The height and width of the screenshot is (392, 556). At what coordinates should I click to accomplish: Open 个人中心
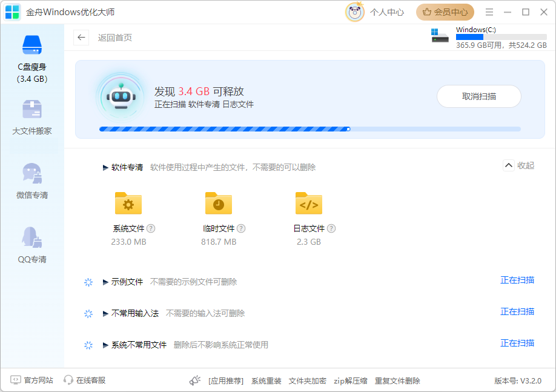click(387, 12)
